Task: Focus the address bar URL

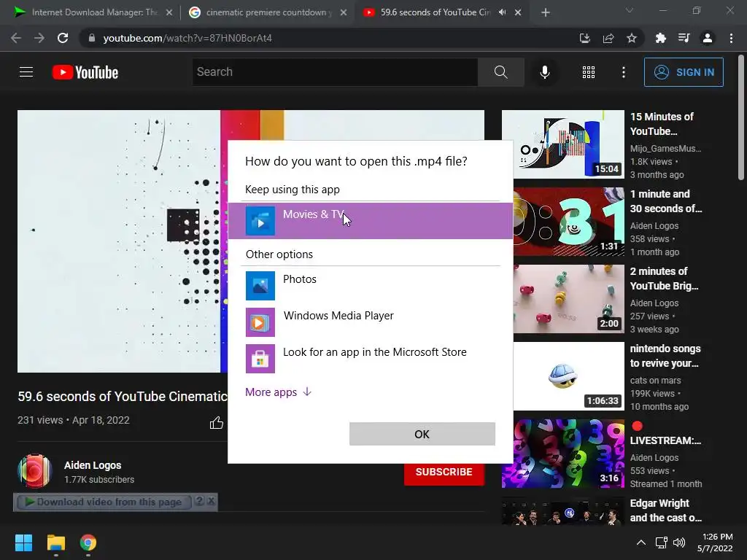Action: [x=187, y=38]
